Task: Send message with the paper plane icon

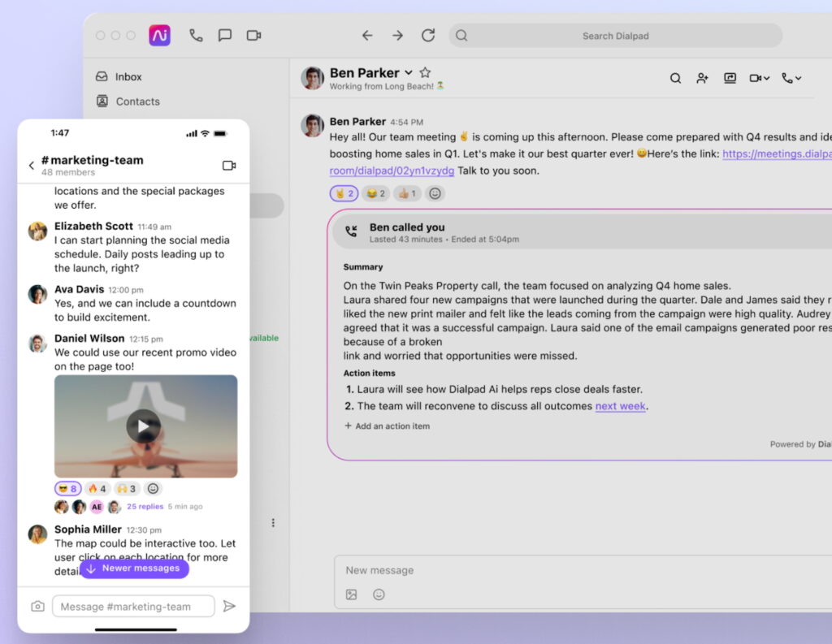Action: click(228, 606)
